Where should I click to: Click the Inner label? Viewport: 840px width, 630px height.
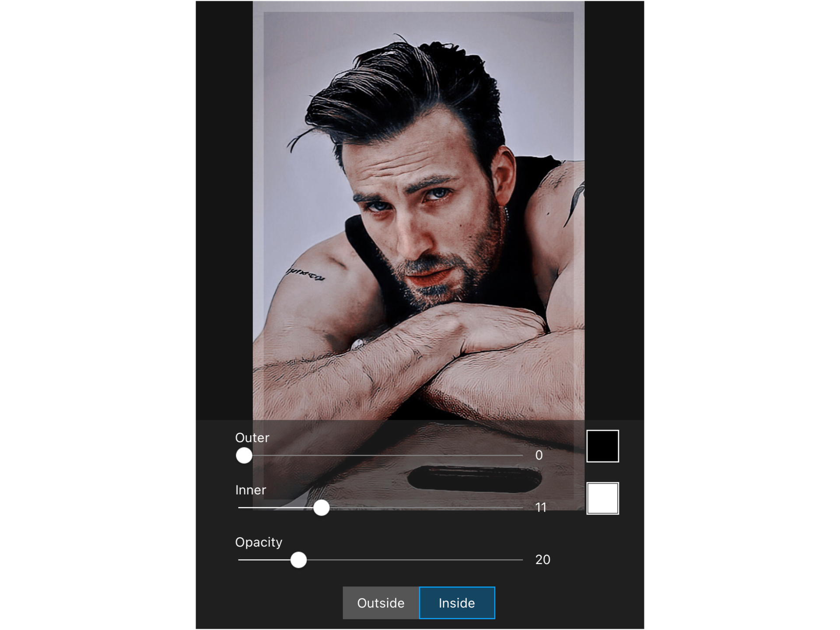(251, 490)
